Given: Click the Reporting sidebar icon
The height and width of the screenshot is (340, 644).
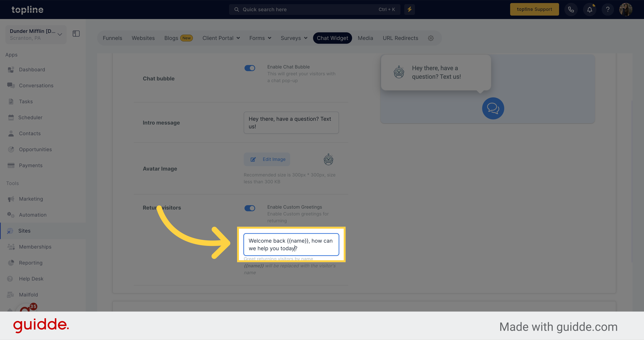Looking at the screenshot, I should click(x=11, y=263).
